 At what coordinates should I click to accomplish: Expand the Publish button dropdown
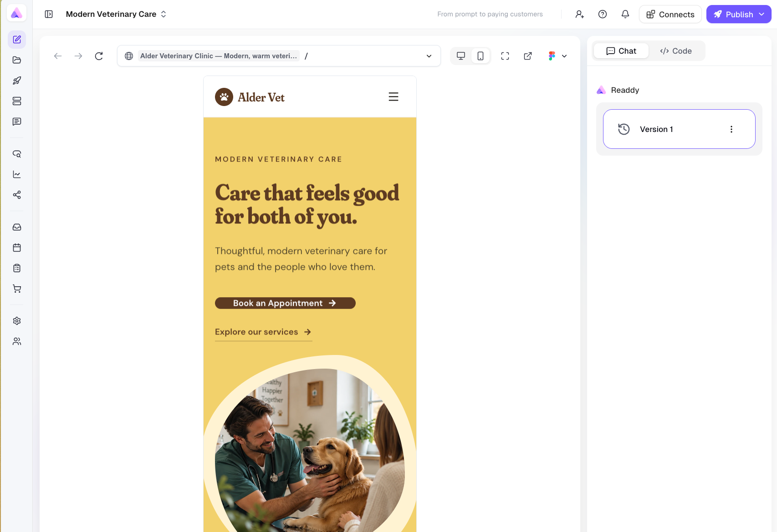(x=762, y=14)
